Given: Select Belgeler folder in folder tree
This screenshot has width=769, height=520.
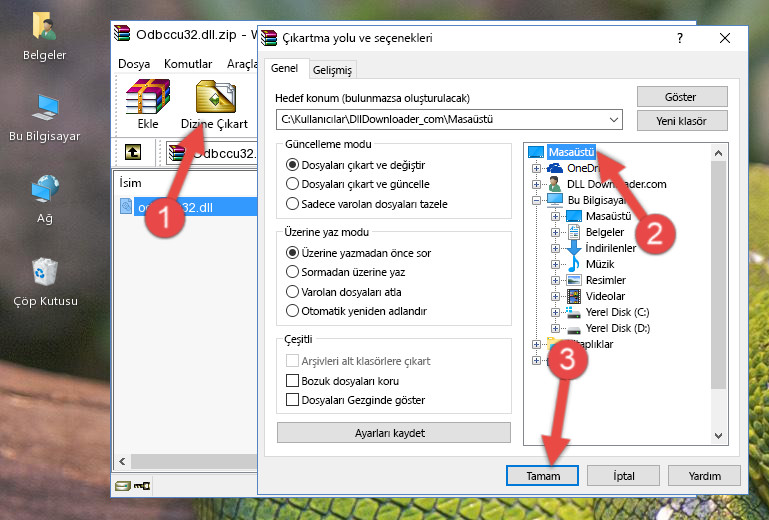Looking at the screenshot, I should coord(605,232).
